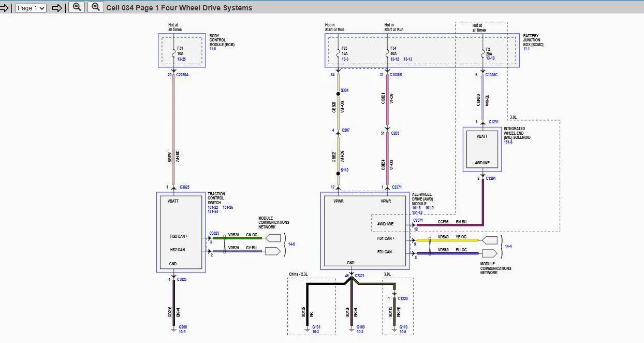
Task: Select connector C2280A label
Action: click(182, 75)
